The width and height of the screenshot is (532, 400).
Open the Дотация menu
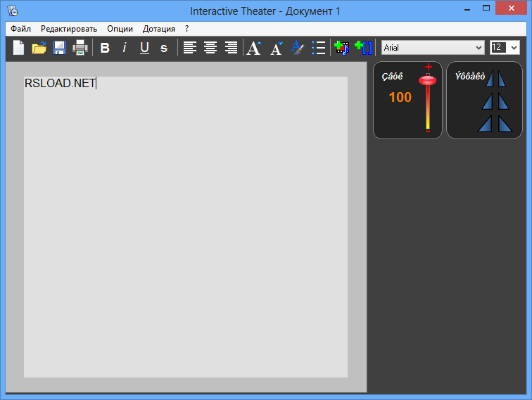[159, 29]
